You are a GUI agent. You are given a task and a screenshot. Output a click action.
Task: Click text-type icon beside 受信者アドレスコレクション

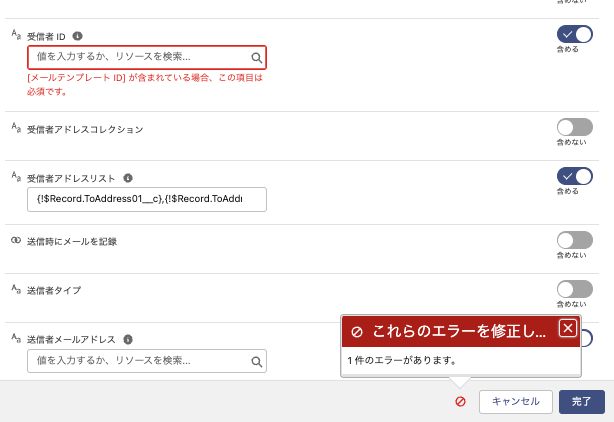pos(16,127)
